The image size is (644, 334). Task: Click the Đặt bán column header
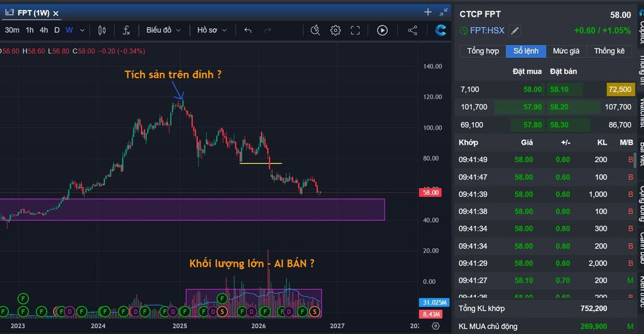tap(564, 72)
